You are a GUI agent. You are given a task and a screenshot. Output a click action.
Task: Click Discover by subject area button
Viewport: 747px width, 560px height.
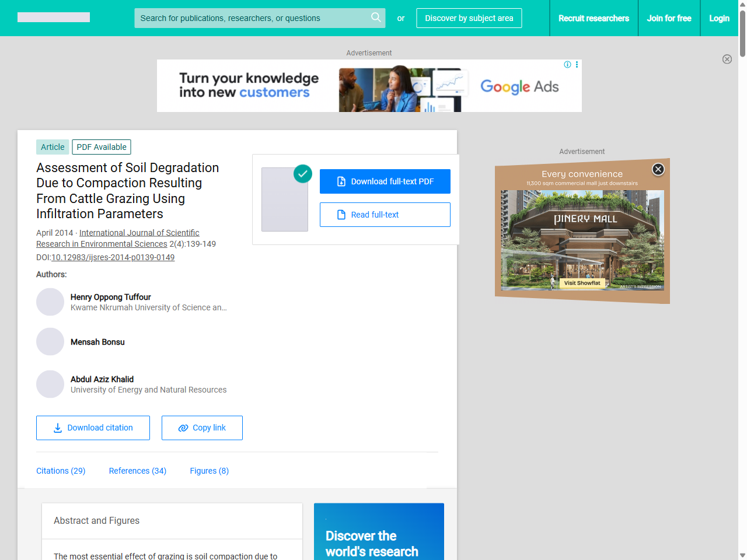469,18
